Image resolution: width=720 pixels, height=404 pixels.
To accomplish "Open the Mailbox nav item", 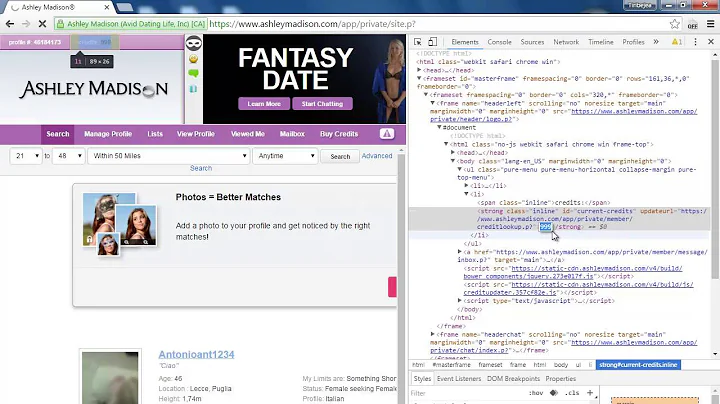I will pyautogui.click(x=292, y=134).
